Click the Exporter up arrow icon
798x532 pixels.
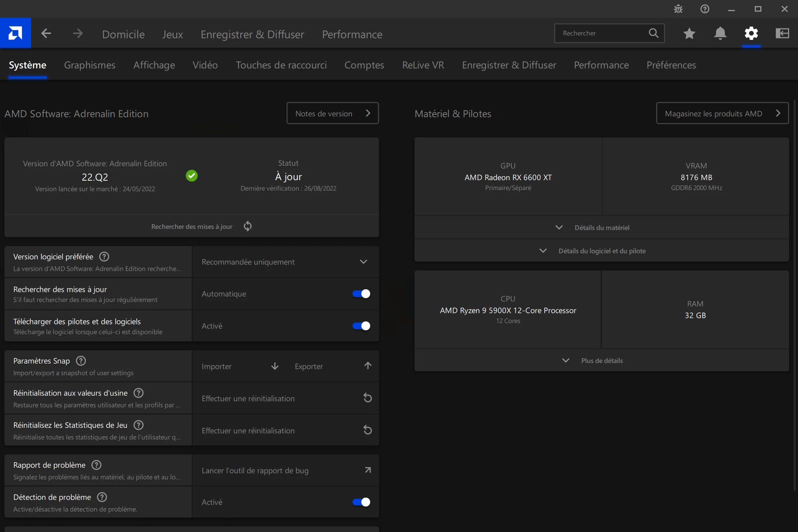368,366
